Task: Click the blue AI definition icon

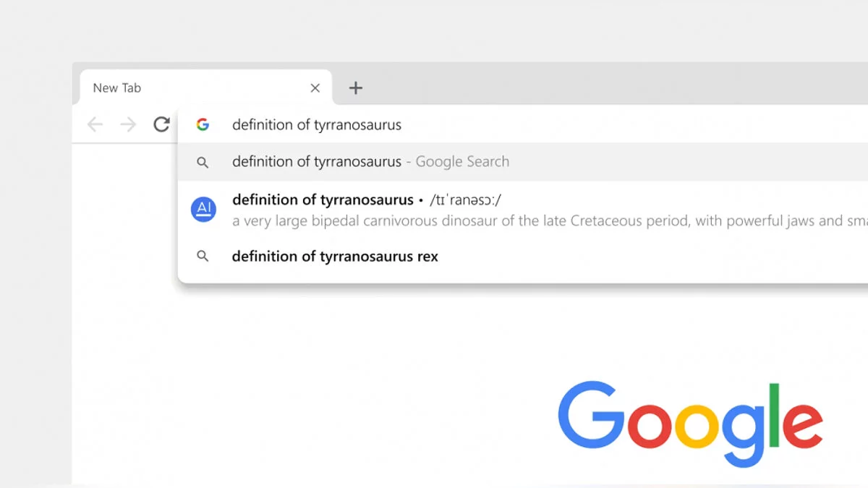Action: pyautogui.click(x=203, y=209)
